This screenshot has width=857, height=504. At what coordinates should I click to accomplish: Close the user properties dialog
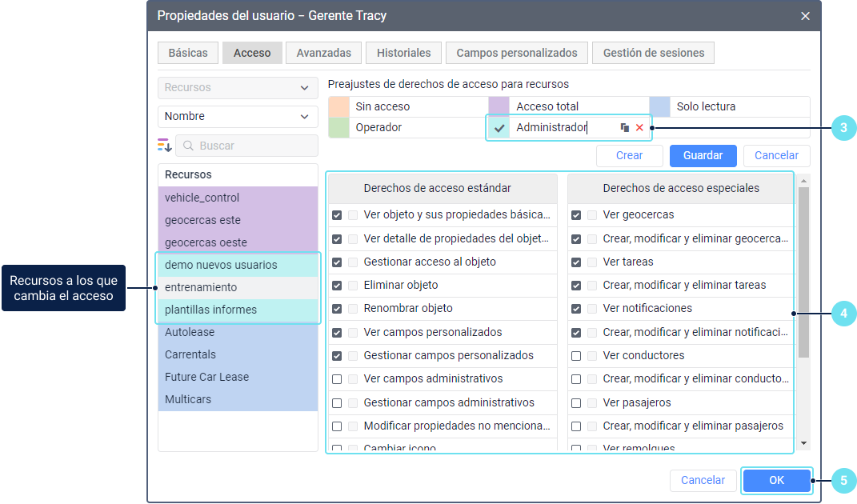[x=805, y=16]
